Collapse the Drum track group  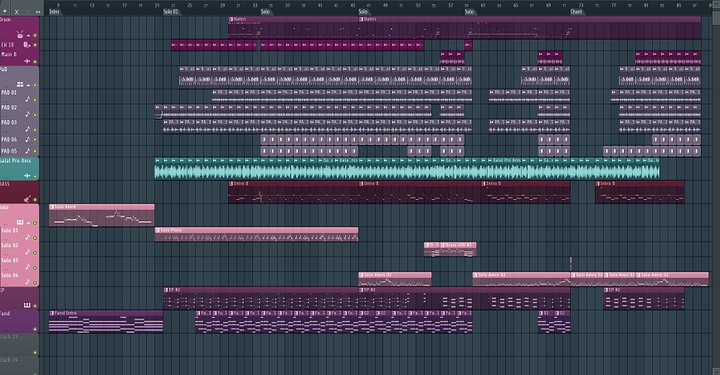(28, 35)
